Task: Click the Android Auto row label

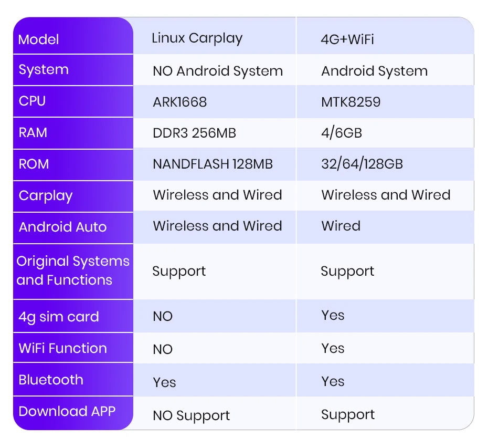Action: [62, 227]
